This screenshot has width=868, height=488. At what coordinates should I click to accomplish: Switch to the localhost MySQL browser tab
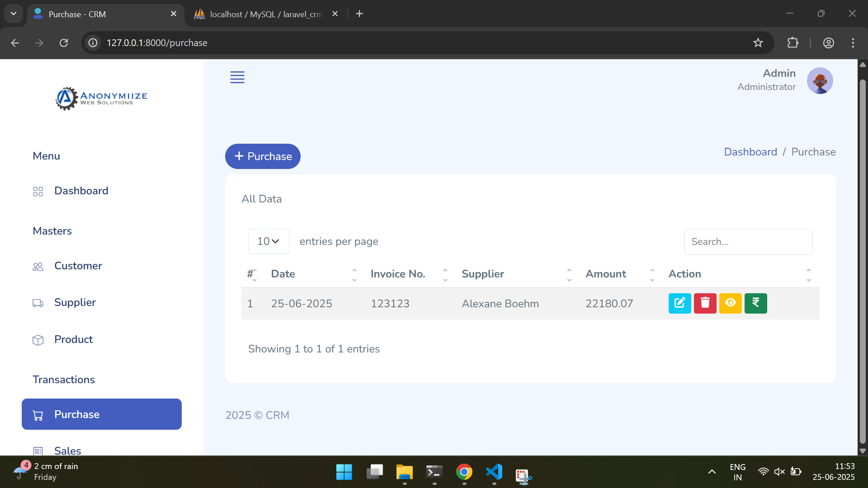point(266,14)
